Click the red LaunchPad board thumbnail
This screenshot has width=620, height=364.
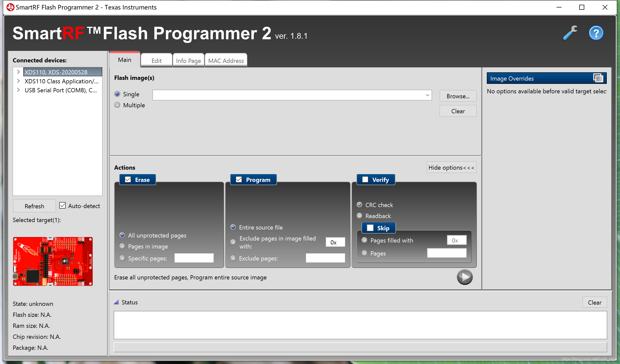[x=53, y=261]
